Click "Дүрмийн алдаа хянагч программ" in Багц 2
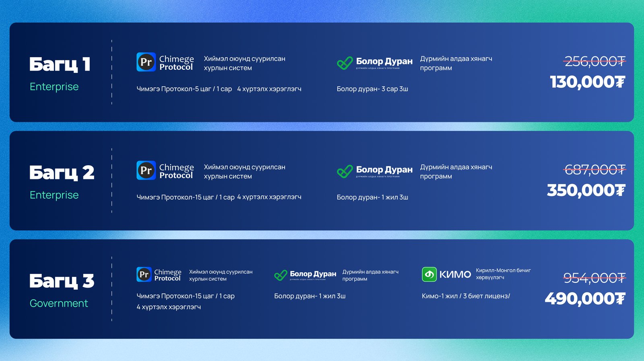Screen dimensions: 644x361 (x=456, y=172)
